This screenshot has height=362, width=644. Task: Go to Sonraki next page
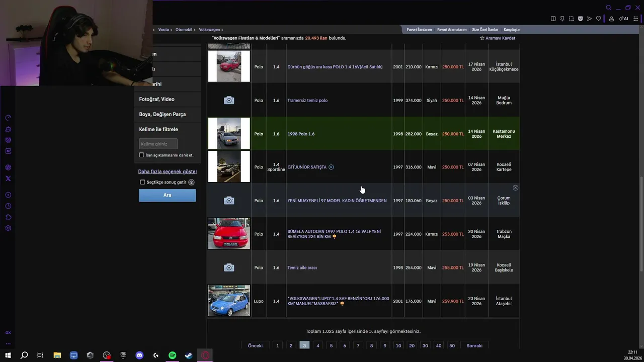(474, 345)
